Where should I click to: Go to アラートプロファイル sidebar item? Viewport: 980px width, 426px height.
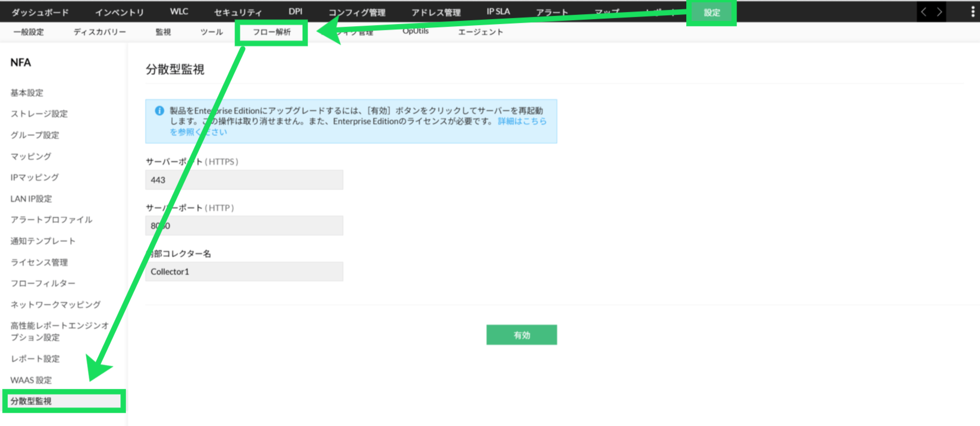point(51,220)
